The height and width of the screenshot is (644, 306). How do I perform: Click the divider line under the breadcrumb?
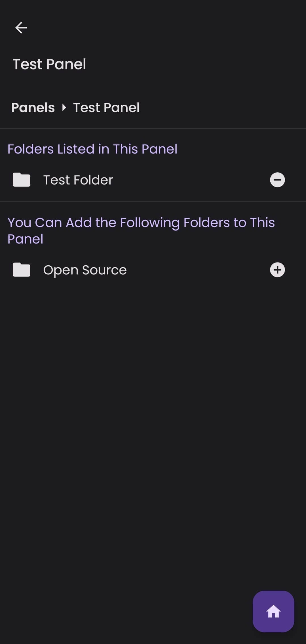click(x=153, y=128)
